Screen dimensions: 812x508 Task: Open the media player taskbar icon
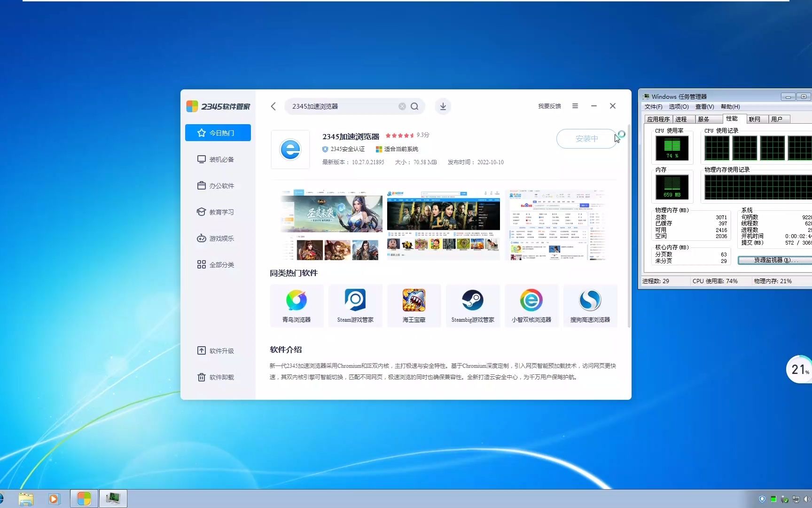[54, 499]
